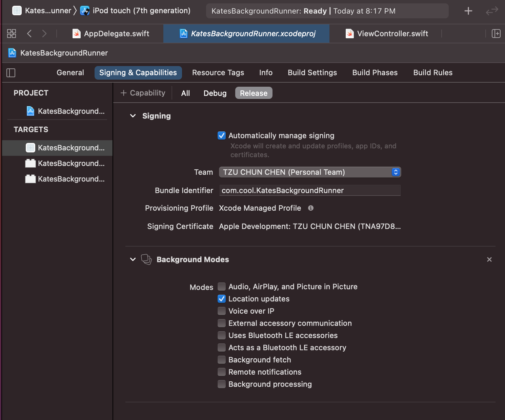Image resolution: width=505 pixels, height=420 pixels.
Task: Enable Remote notifications mode
Action: point(222,372)
